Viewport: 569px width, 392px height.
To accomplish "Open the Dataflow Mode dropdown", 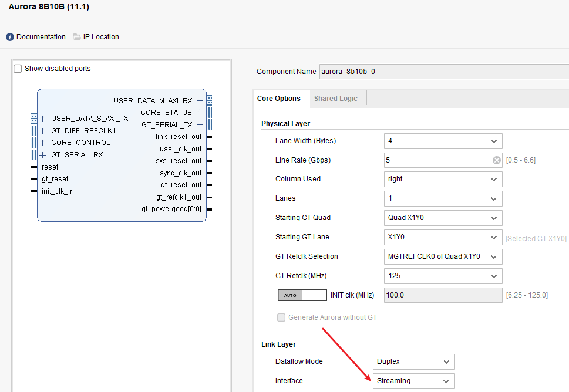I will pyautogui.click(x=414, y=361).
